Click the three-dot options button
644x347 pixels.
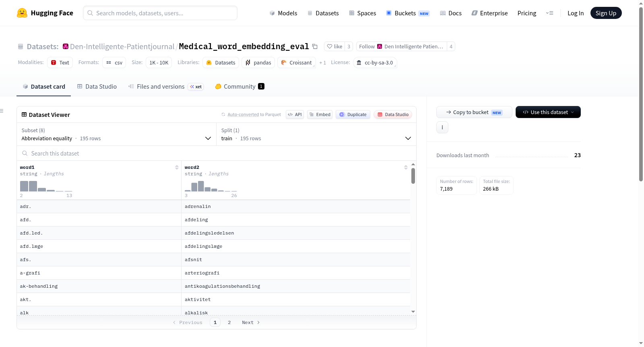point(442,127)
